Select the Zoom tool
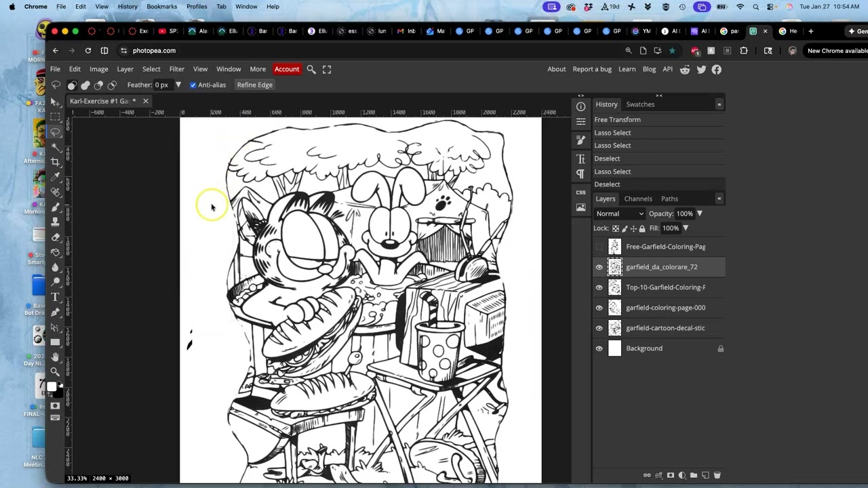Image resolution: width=868 pixels, height=488 pixels. (56, 371)
